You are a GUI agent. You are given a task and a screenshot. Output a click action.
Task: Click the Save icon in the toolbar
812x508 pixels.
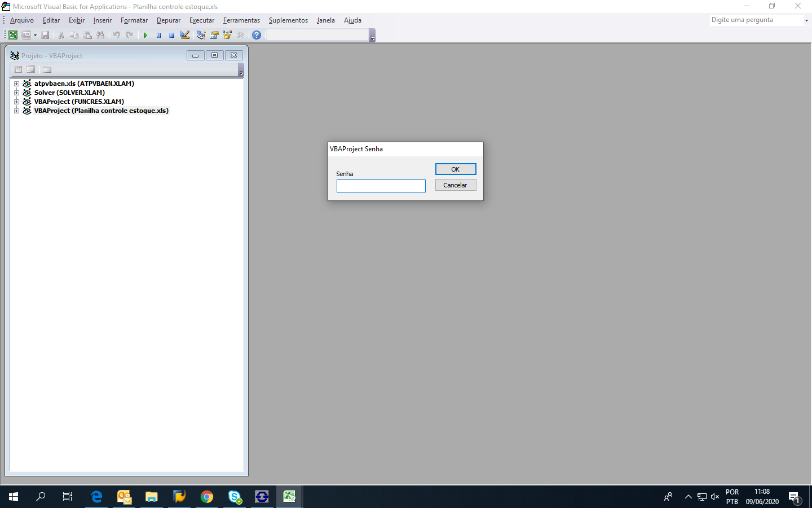(x=45, y=35)
